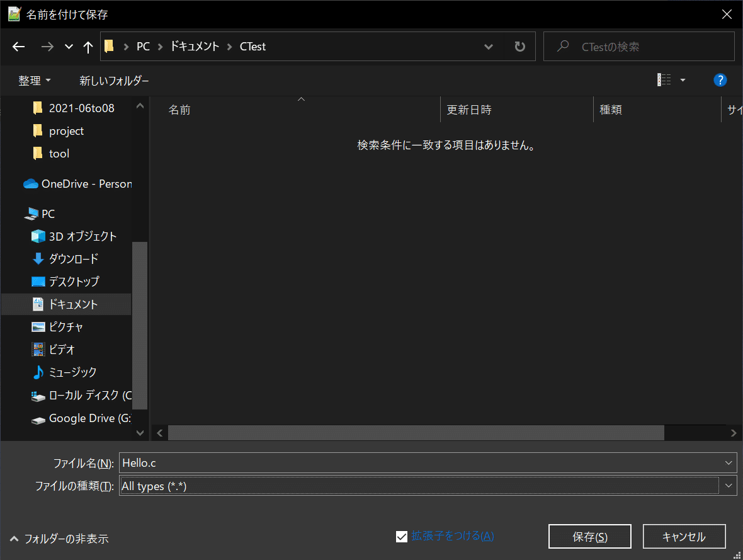The height and width of the screenshot is (560, 743).
Task: Click the horizontal scrollbar thumb
Action: tap(416, 433)
